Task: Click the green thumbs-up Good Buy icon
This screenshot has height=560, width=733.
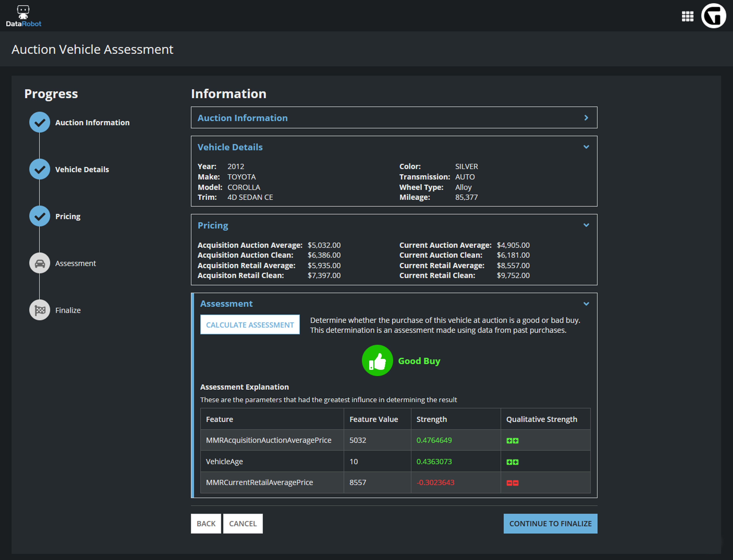Action: click(x=377, y=361)
